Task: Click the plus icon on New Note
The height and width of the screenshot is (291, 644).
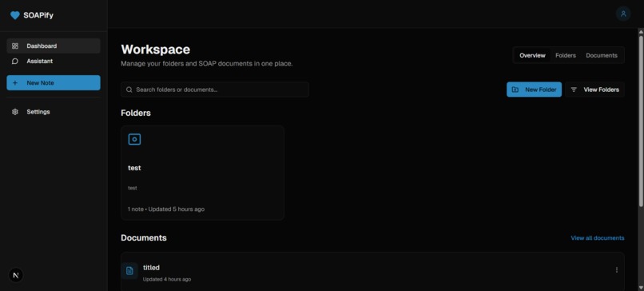Action: 15,82
